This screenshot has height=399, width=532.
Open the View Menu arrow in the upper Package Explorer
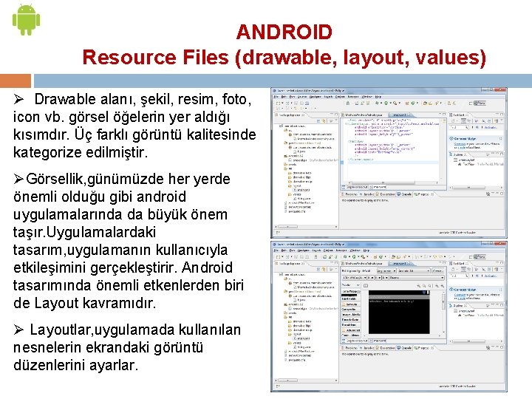point(336,120)
